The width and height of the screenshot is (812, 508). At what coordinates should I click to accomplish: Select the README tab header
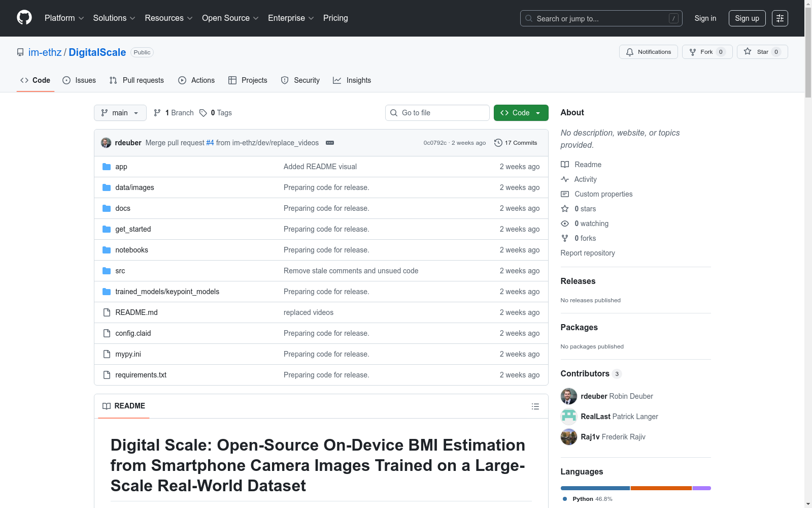[x=124, y=406]
